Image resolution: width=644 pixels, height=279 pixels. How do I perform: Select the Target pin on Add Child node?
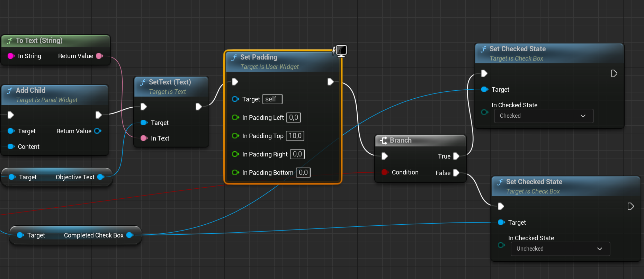(11, 131)
